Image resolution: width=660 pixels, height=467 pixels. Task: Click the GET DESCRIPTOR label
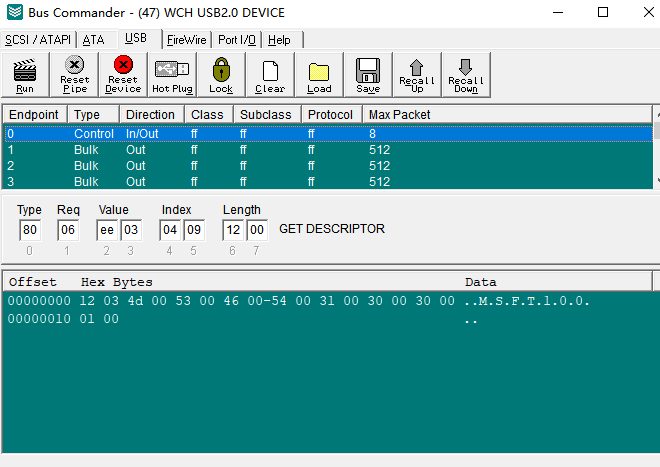(x=332, y=229)
